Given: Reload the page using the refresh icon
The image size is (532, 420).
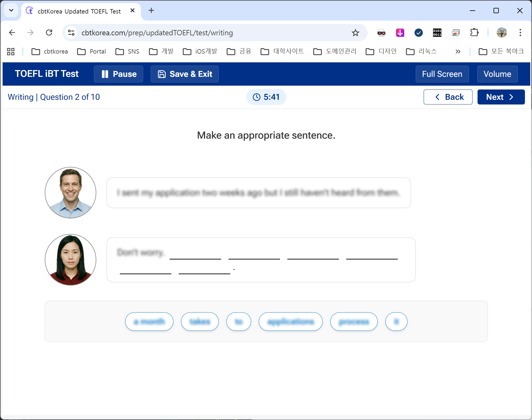Looking at the screenshot, I should click(x=49, y=33).
